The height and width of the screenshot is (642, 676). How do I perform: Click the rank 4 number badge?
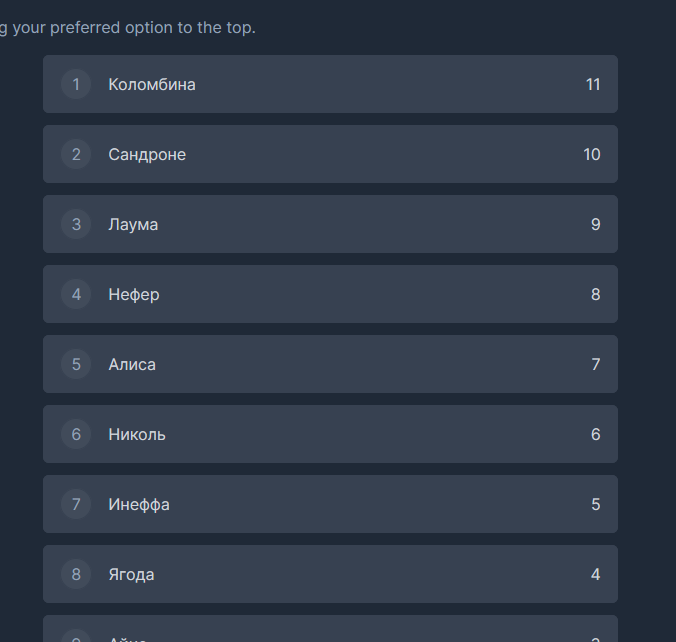click(76, 294)
